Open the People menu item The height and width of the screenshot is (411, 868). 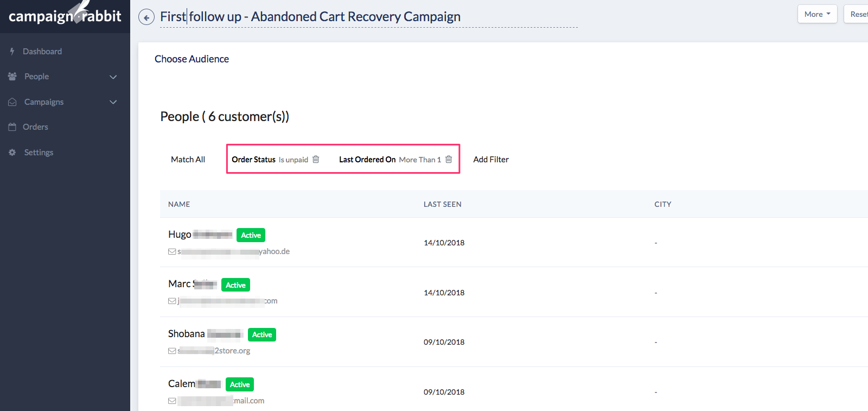pos(36,77)
